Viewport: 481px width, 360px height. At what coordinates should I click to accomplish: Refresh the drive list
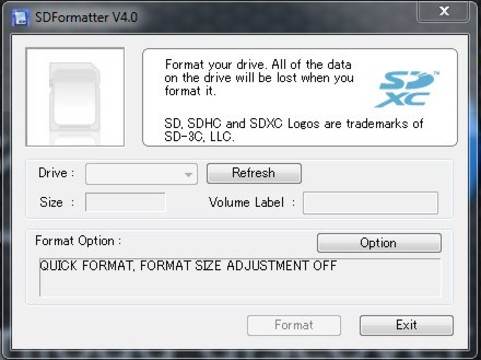[x=254, y=173]
